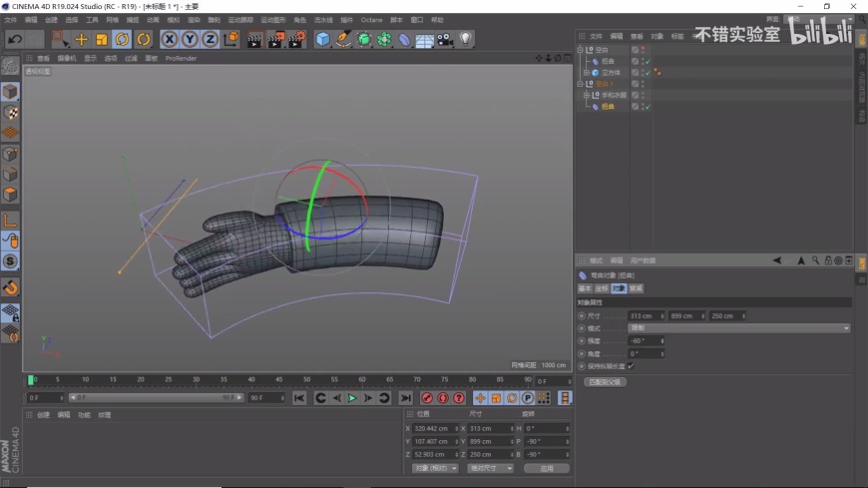Screen dimensions: 868x488
Task: Select the Rotate tool
Action: (x=122, y=39)
